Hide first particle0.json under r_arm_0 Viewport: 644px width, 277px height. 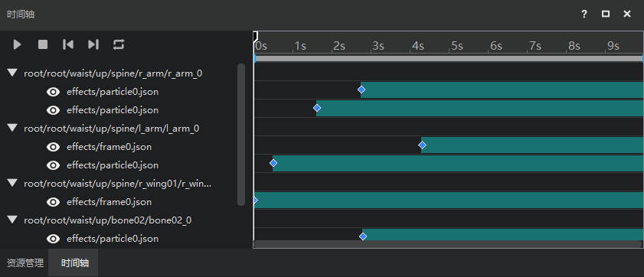[54, 92]
